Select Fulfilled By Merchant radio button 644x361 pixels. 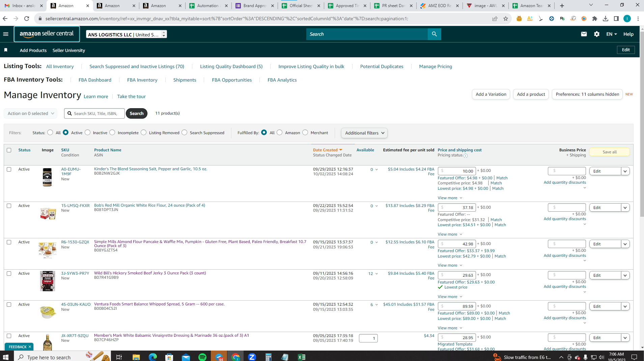(x=305, y=132)
